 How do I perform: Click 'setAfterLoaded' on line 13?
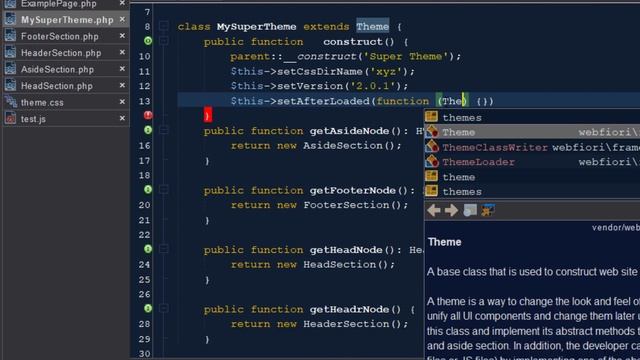(323, 101)
